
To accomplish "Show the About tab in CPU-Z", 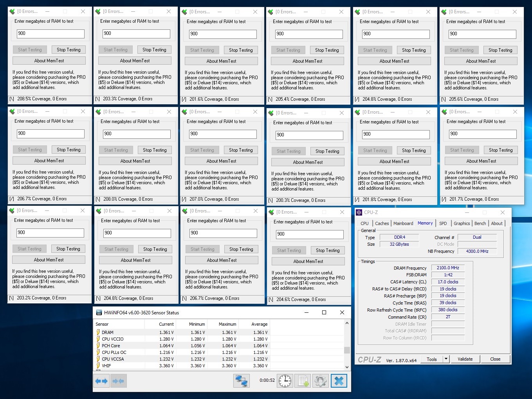I will (497, 223).
